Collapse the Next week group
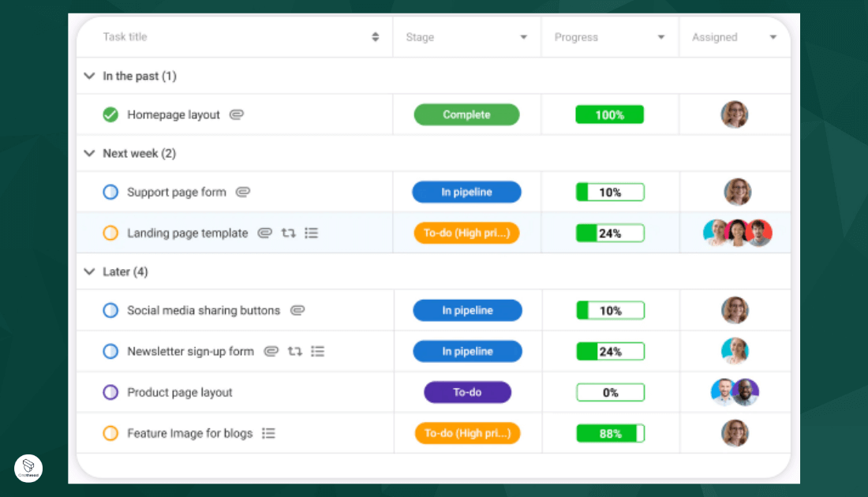 click(89, 153)
